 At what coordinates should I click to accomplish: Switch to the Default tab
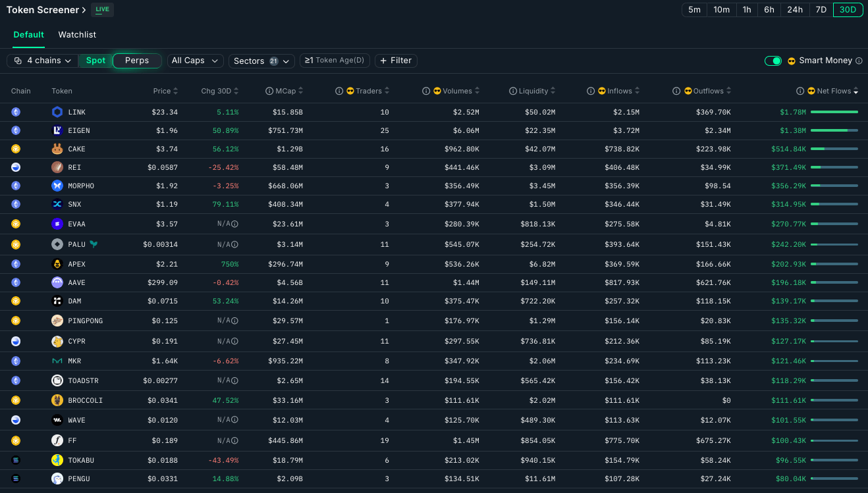click(29, 35)
